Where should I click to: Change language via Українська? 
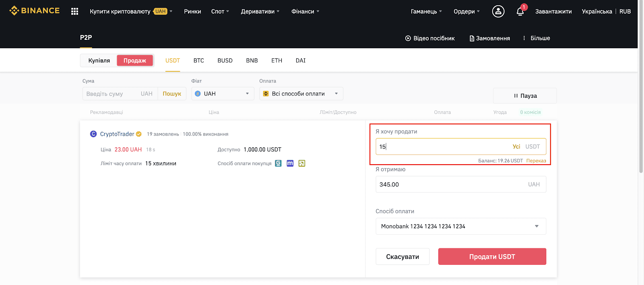pos(597,11)
